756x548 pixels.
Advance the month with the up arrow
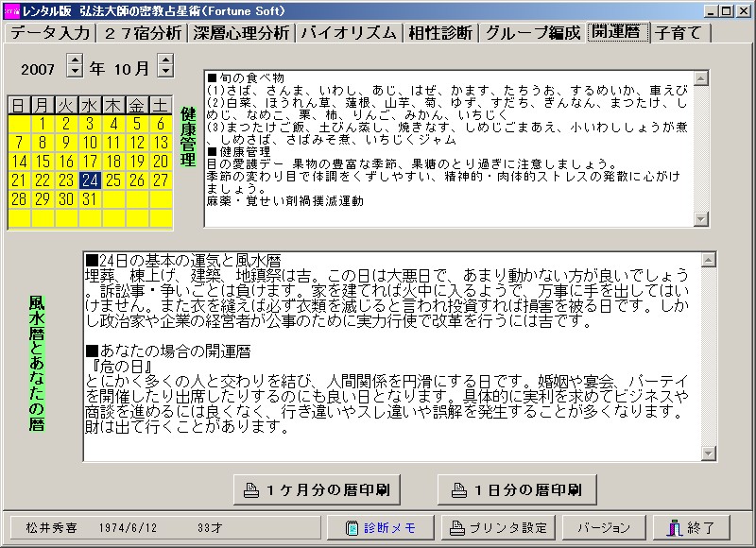pos(165,60)
